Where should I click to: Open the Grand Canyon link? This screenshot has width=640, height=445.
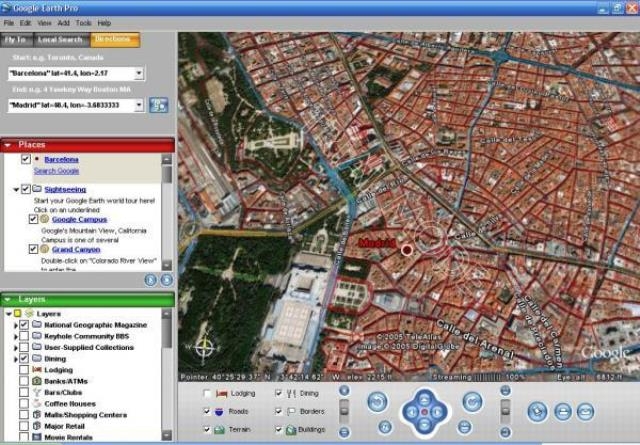tap(76, 249)
